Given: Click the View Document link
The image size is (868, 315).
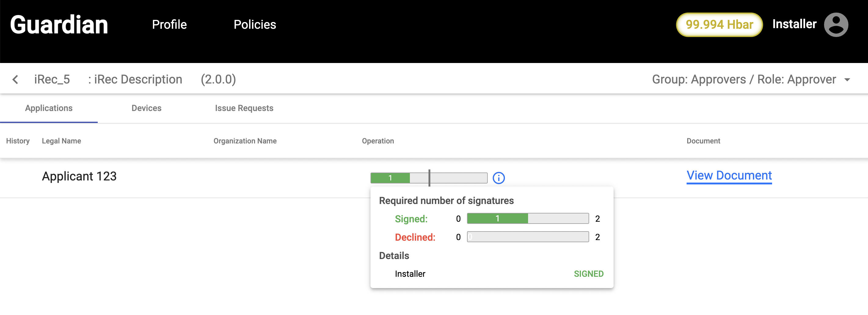Looking at the screenshot, I should click(729, 175).
